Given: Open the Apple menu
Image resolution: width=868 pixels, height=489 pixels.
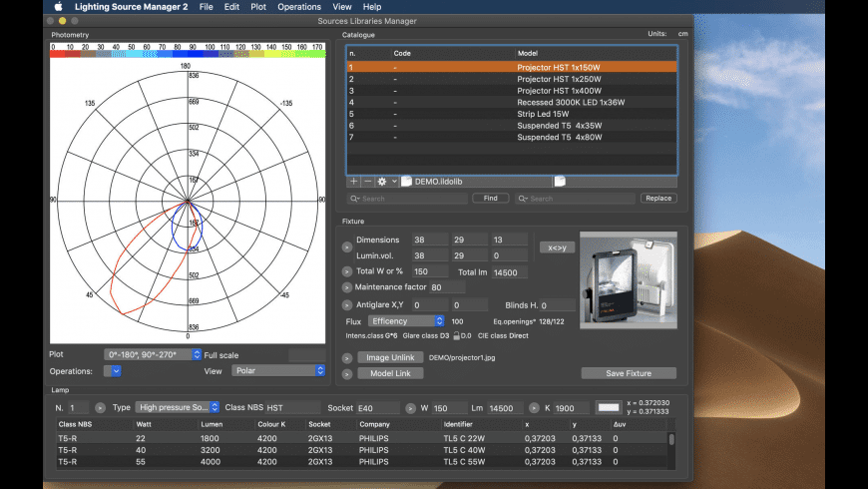Looking at the screenshot, I should click(58, 7).
